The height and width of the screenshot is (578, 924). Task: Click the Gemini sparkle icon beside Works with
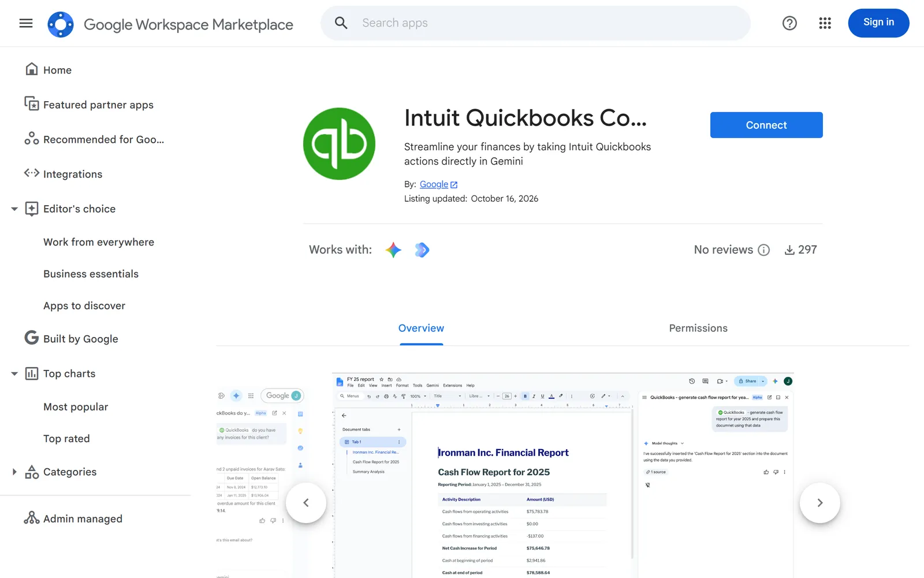[x=393, y=250]
